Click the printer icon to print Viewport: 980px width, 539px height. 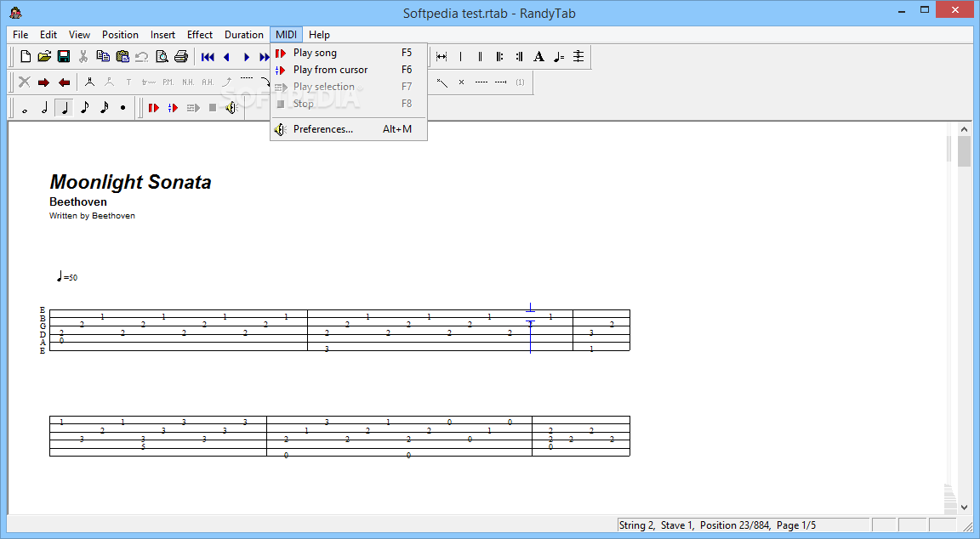(181, 57)
